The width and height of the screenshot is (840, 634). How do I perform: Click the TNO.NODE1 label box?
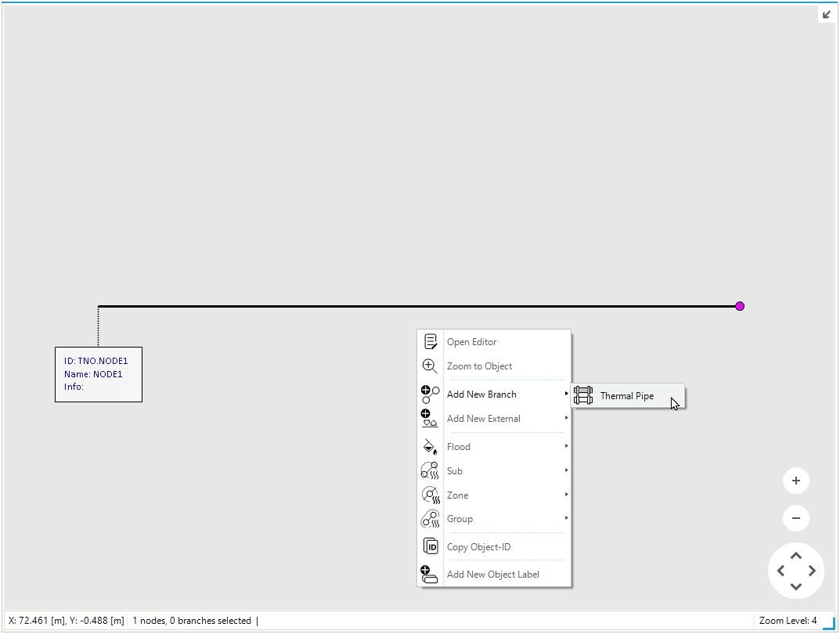(99, 374)
